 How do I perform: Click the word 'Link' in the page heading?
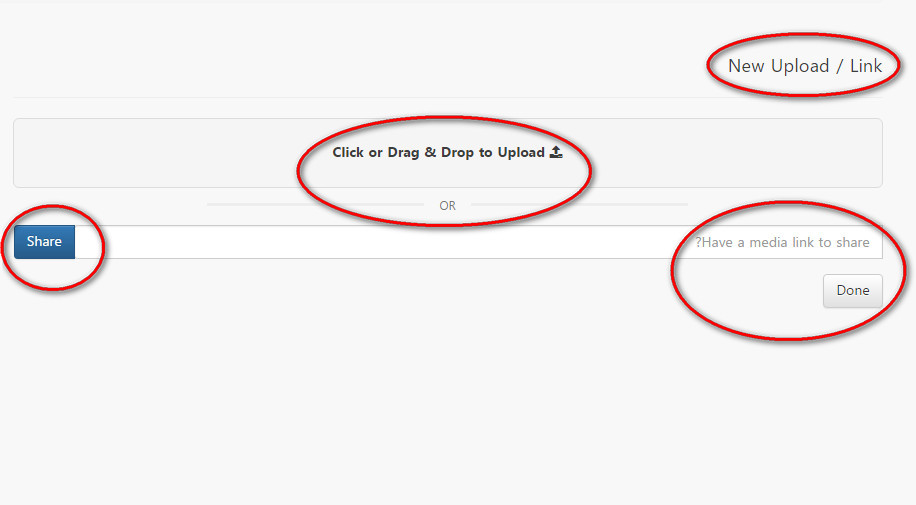point(866,66)
